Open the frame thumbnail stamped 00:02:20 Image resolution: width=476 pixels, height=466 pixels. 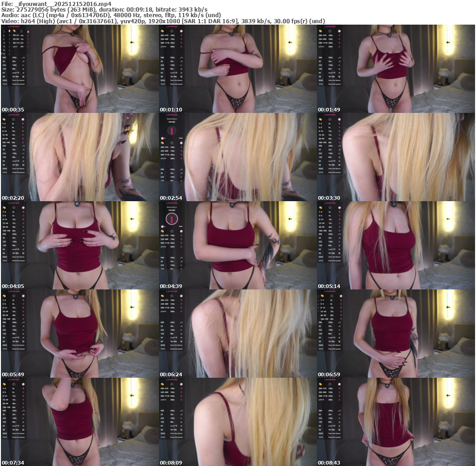click(80, 157)
